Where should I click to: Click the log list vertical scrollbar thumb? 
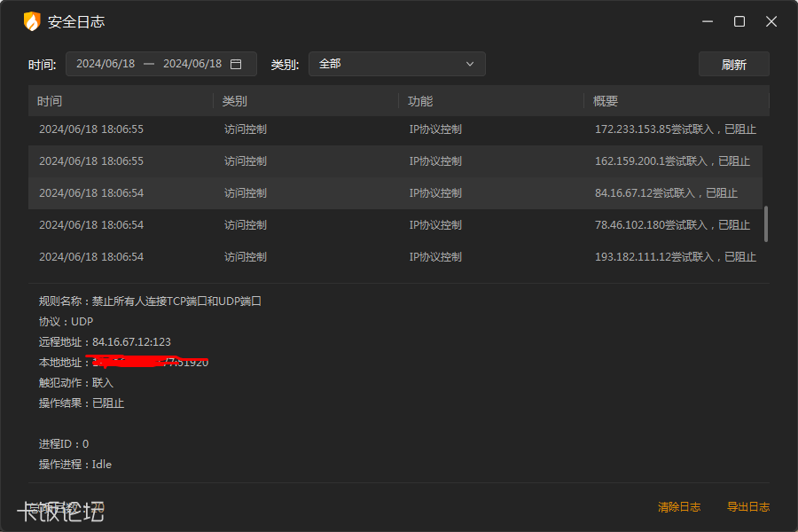[765, 223]
